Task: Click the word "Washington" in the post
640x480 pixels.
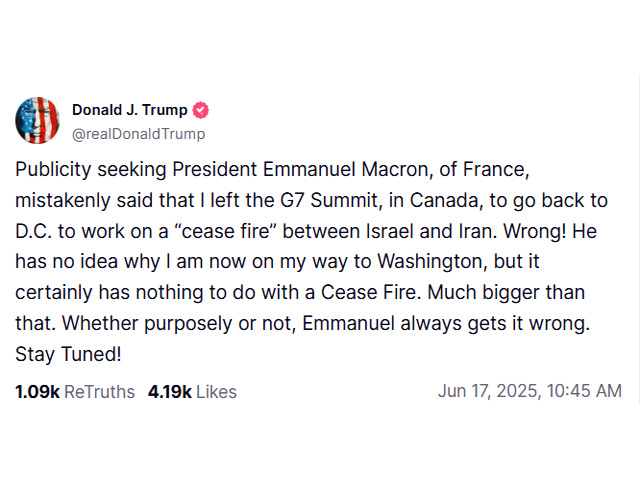Action: tap(432, 262)
